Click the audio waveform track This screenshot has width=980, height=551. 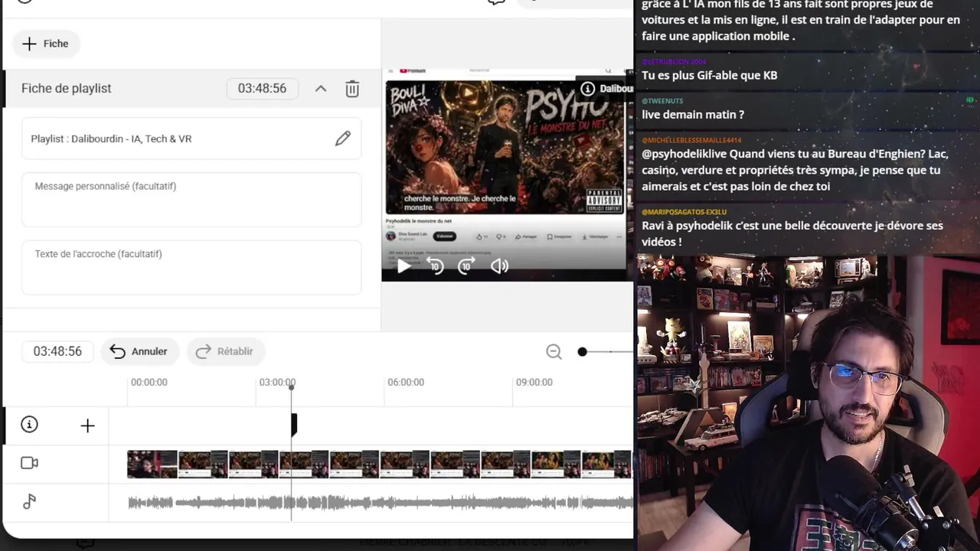(381, 502)
